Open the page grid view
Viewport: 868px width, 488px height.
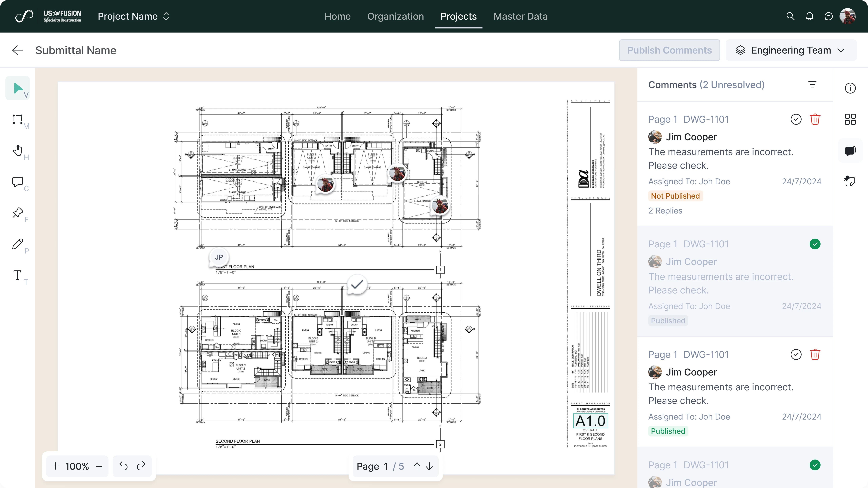[851, 119]
